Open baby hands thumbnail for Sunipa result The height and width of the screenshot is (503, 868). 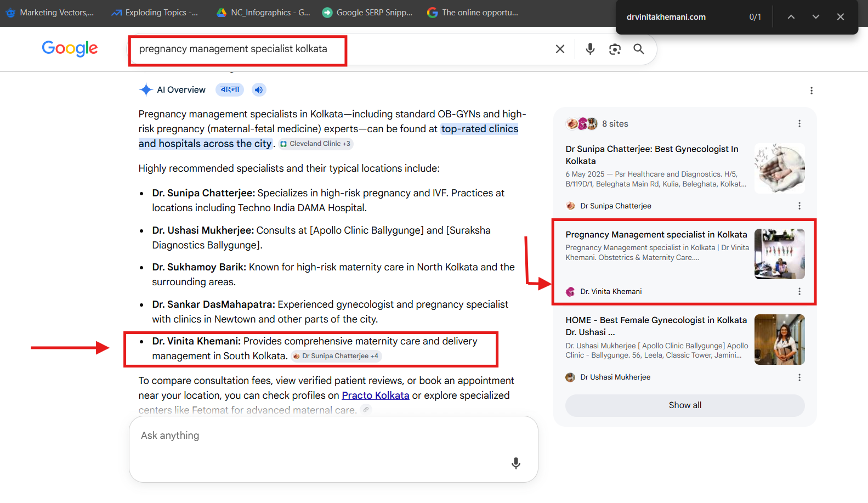click(780, 168)
